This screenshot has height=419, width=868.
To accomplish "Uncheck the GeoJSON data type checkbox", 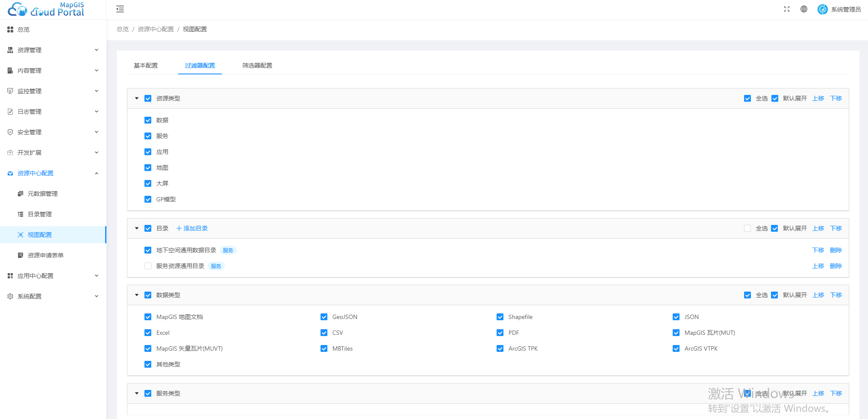I will (x=324, y=317).
